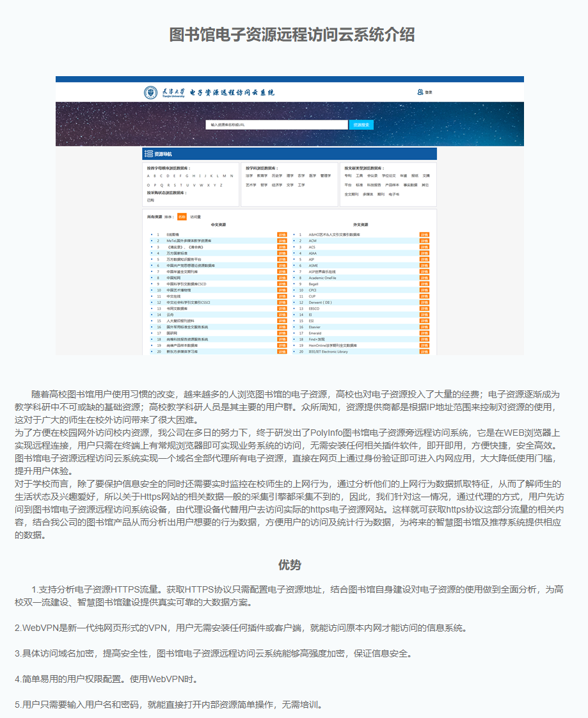The image size is (588, 718).
Task: Open the IEEE/IET Electronic Library entry
Action: click(328, 352)
